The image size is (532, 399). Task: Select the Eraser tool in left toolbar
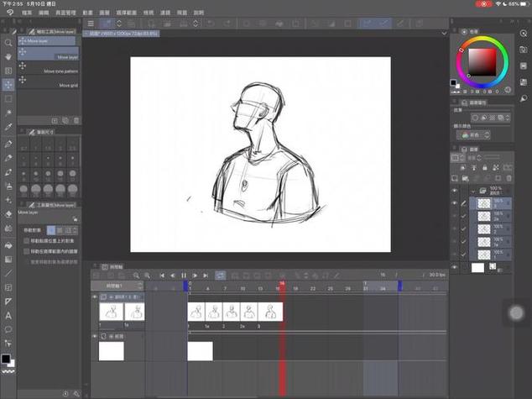click(x=8, y=214)
